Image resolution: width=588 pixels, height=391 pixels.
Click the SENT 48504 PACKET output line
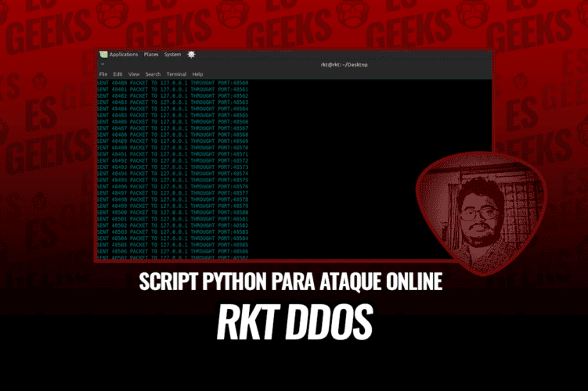click(172, 239)
